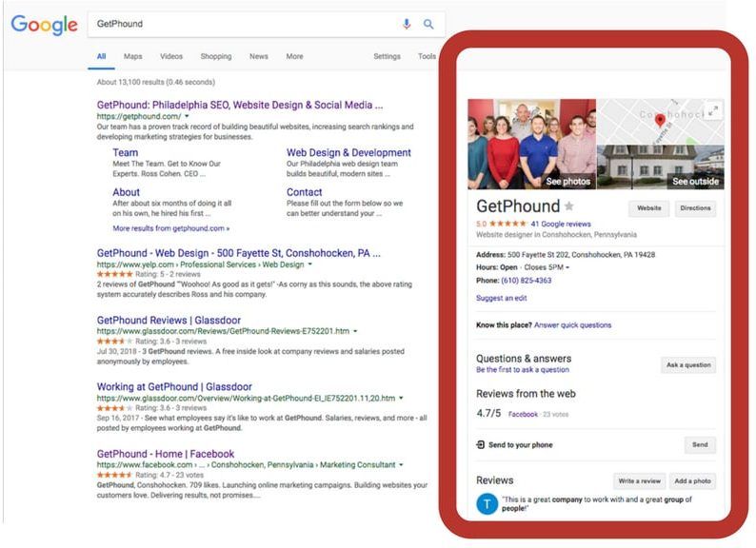Open the More search options menu
756x548 pixels.
(294, 56)
